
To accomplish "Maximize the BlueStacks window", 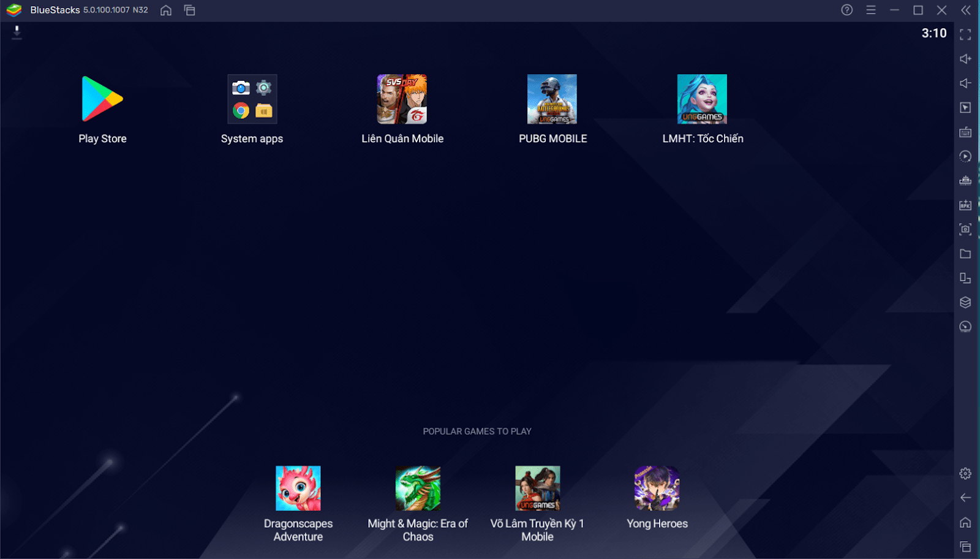I will point(918,10).
